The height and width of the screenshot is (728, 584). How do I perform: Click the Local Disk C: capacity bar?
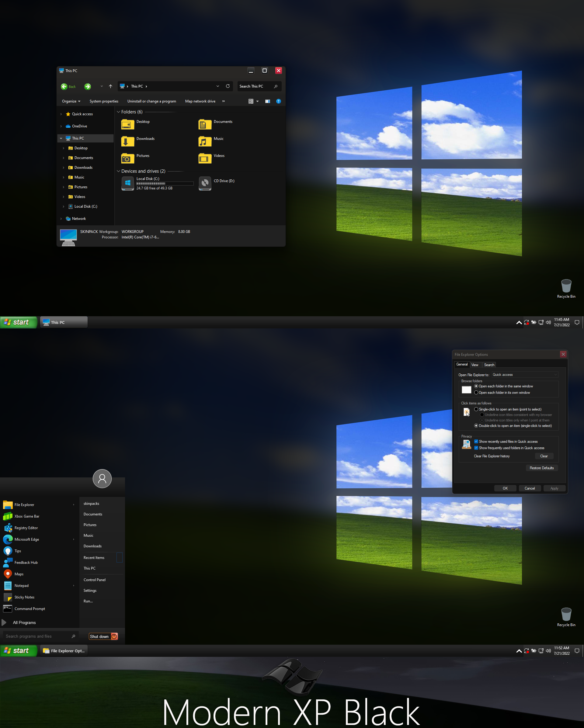[x=165, y=183]
